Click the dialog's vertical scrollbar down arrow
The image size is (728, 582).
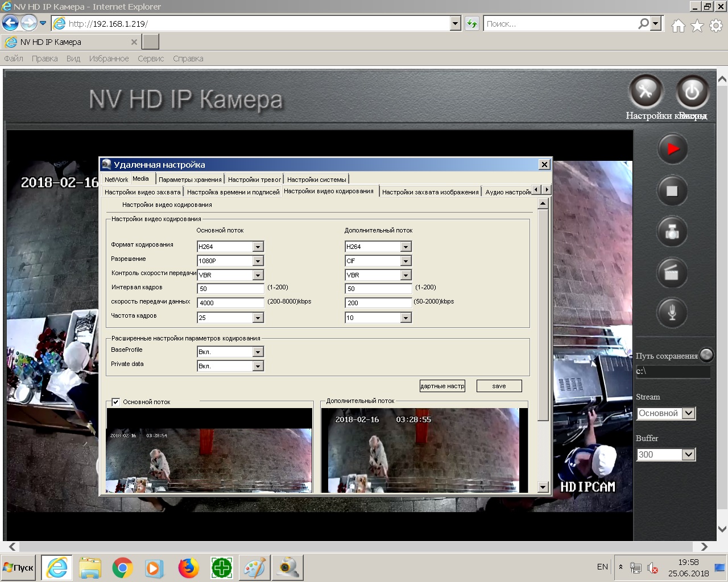(543, 487)
